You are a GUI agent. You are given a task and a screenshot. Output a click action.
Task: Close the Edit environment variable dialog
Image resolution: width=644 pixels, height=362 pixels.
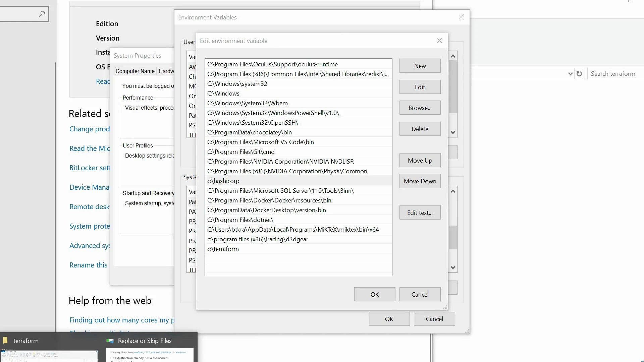(439, 41)
